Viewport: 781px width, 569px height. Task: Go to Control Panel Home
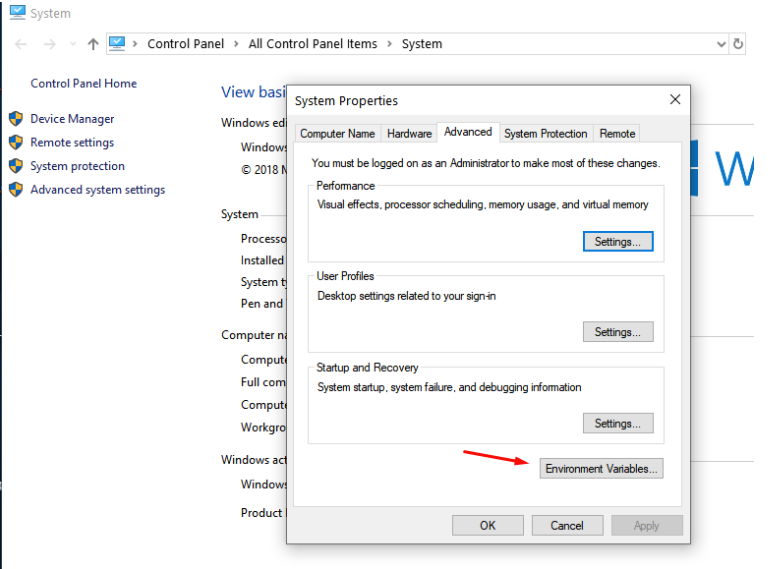tap(84, 83)
